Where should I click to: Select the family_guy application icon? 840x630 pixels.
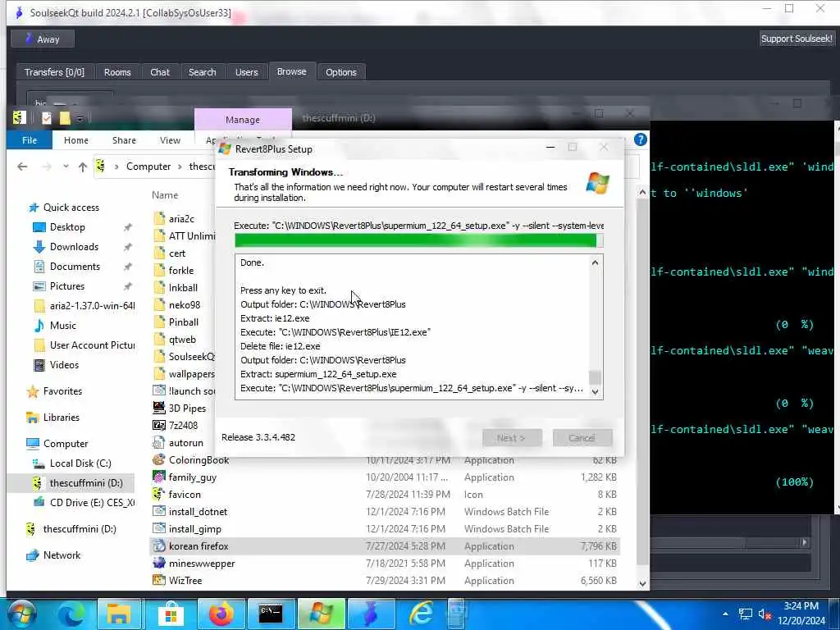[x=159, y=477]
